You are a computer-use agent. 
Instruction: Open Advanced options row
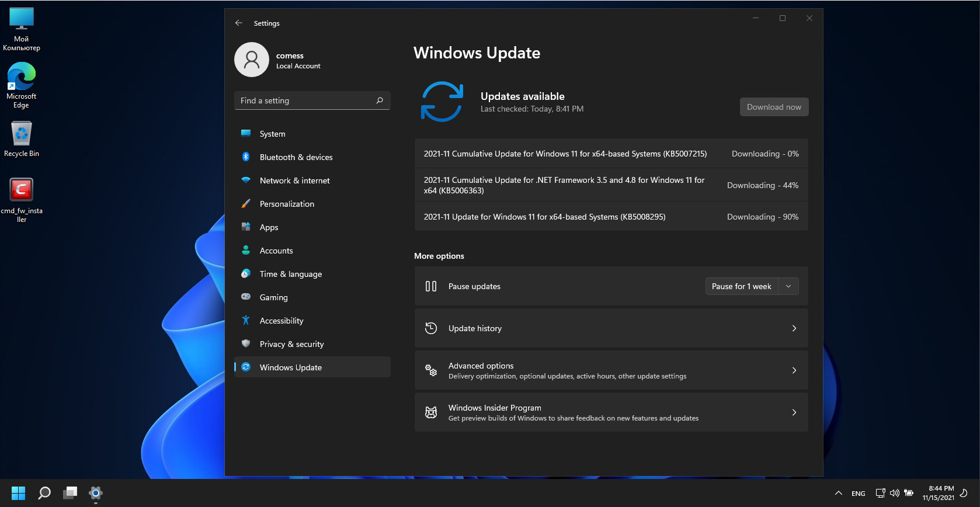click(x=611, y=370)
